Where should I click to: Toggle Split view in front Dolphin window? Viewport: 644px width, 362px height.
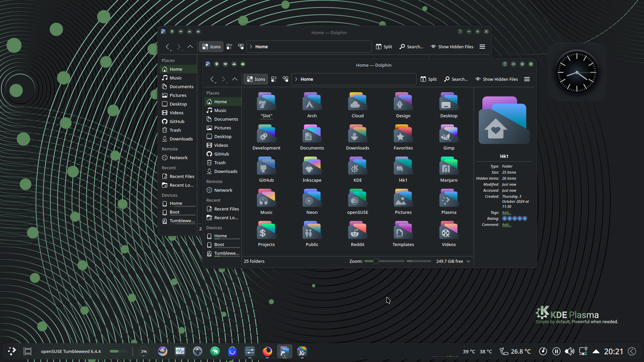[428, 79]
